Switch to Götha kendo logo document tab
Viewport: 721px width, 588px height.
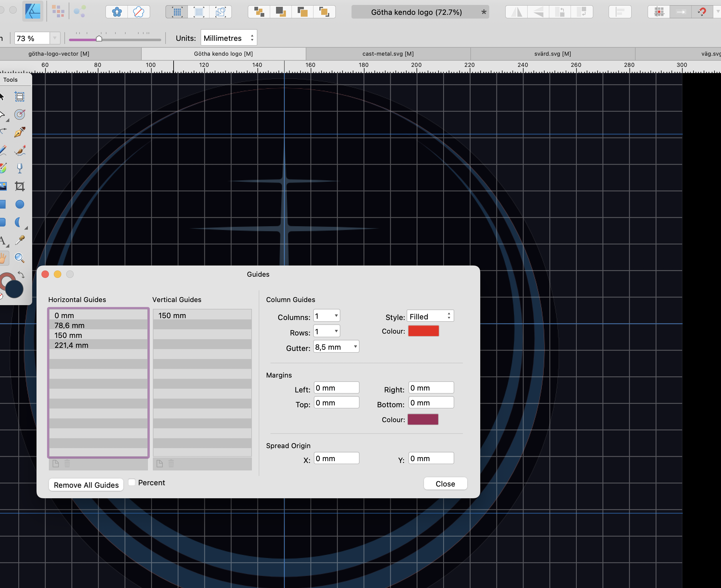pyautogui.click(x=223, y=54)
